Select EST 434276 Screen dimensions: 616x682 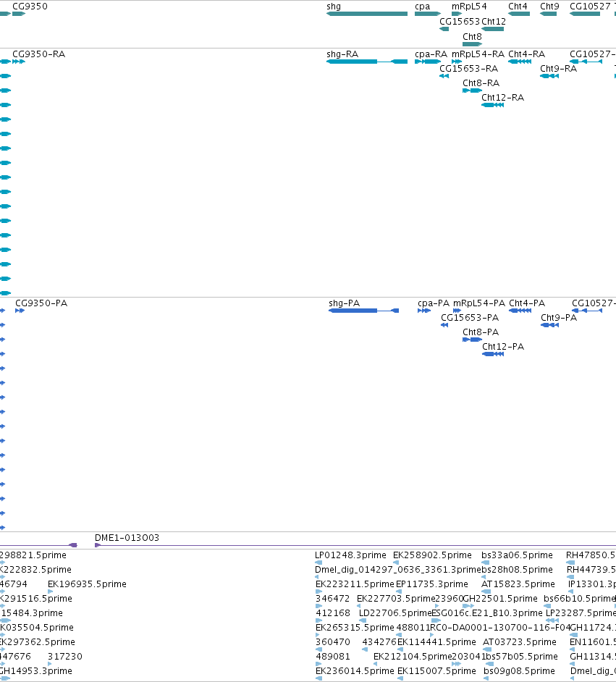point(379,642)
